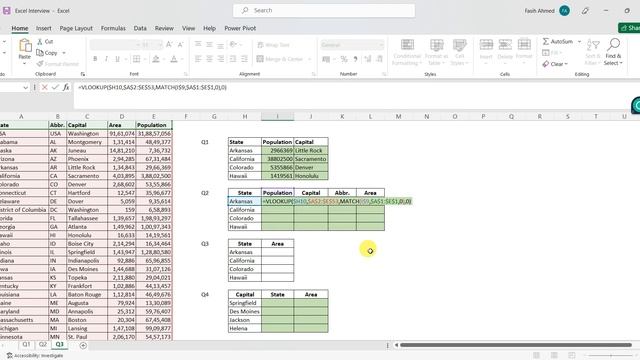
Task: Open the Data ribbon tab
Action: click(x=140, y=28)
